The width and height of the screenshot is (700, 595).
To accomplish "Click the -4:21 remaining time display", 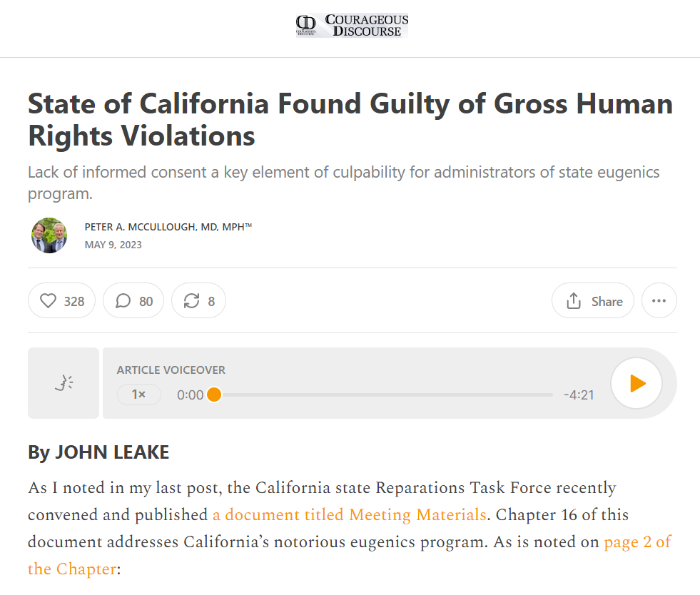I will pos(578,395).
